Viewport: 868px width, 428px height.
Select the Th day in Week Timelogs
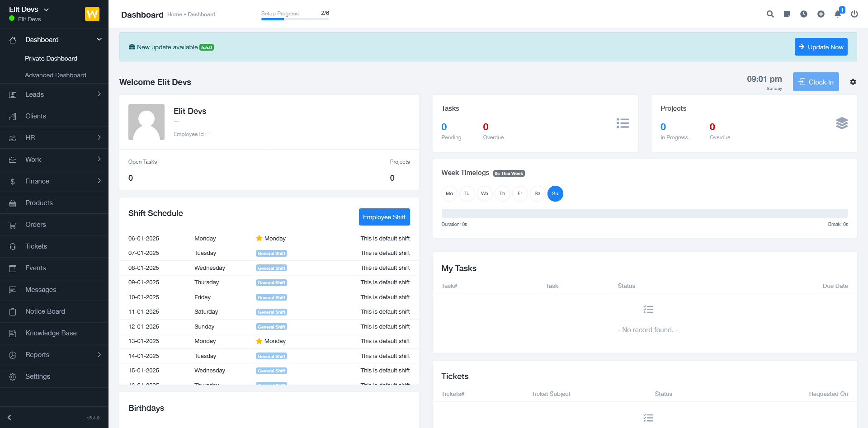coord(502,193)
